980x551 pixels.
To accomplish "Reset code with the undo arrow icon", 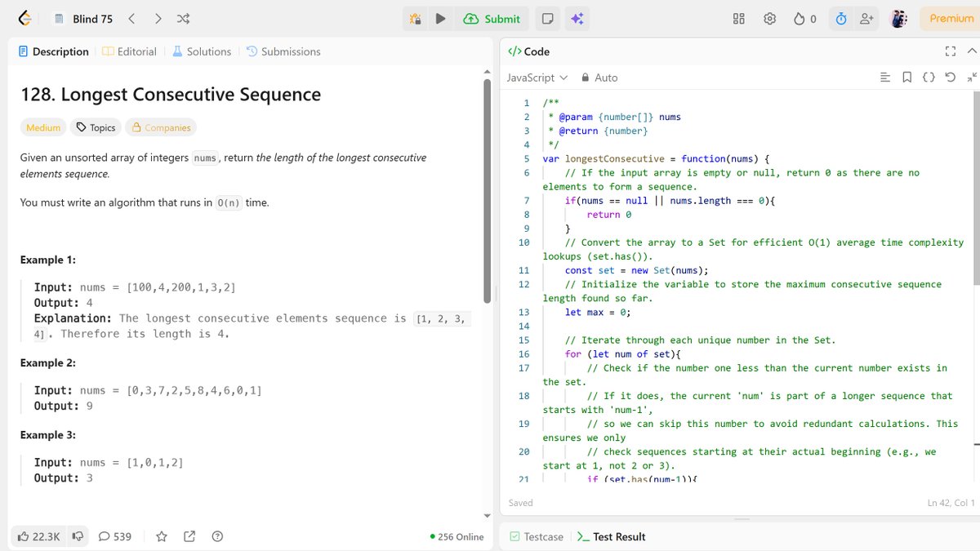I will click(x=950, y=78).
